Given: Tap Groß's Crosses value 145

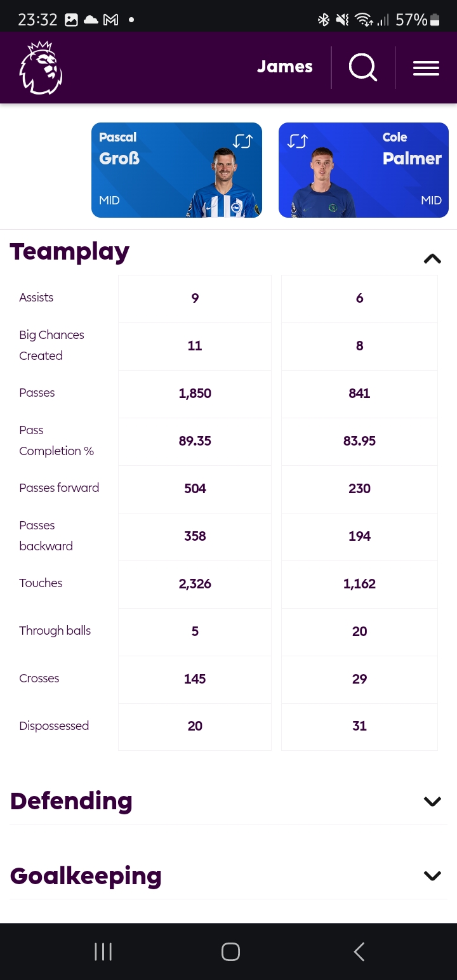Looking at the screenshot, I should (x=195, y=679).
